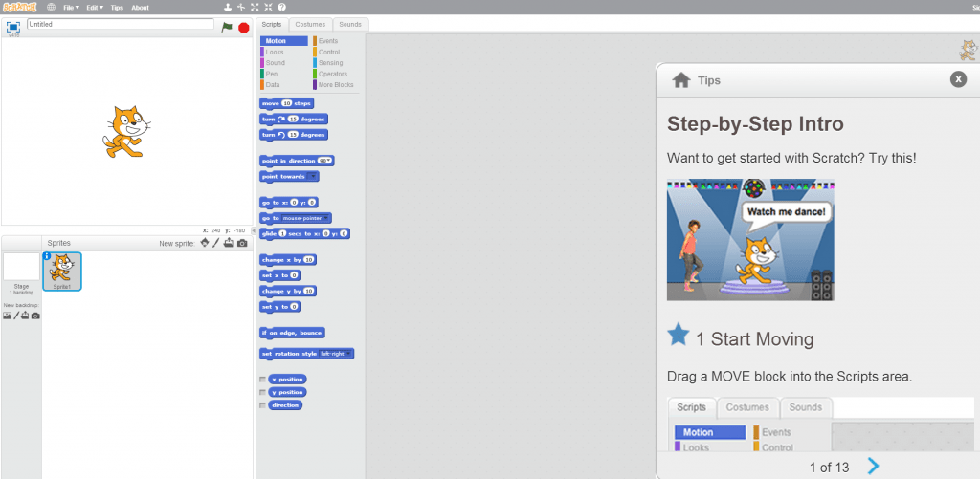
Task: Select the Motion block category
Action: [284, 41]
